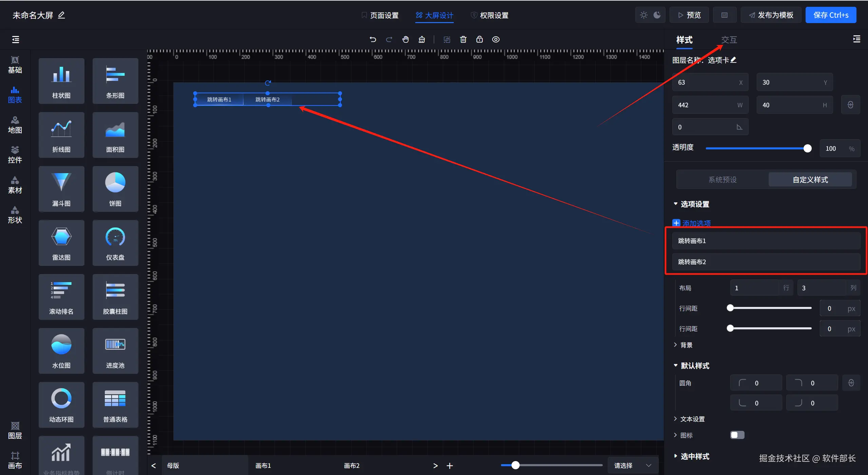
Task: Switch to dark moon theme
Action: tap(657, 15)
